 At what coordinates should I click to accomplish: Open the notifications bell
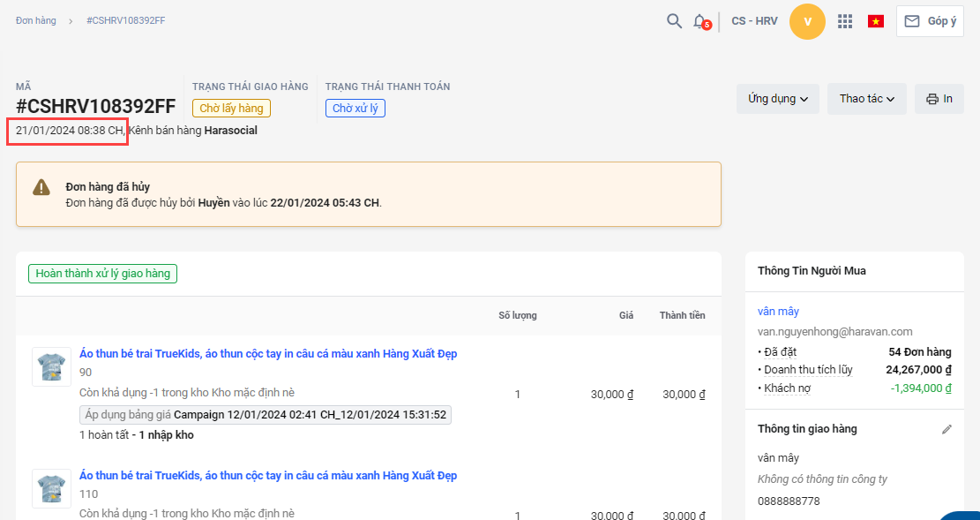(699, 21)
